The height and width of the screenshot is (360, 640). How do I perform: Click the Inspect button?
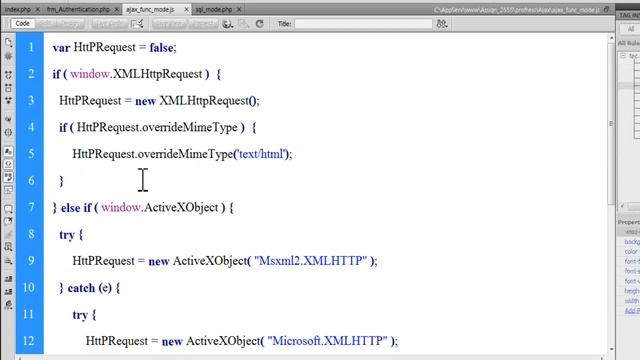[x=203, y=24]
